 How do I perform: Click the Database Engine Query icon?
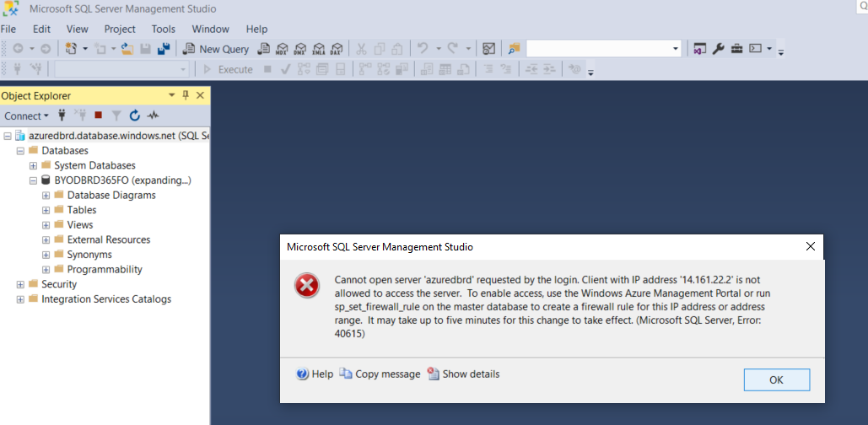point(264,49)
